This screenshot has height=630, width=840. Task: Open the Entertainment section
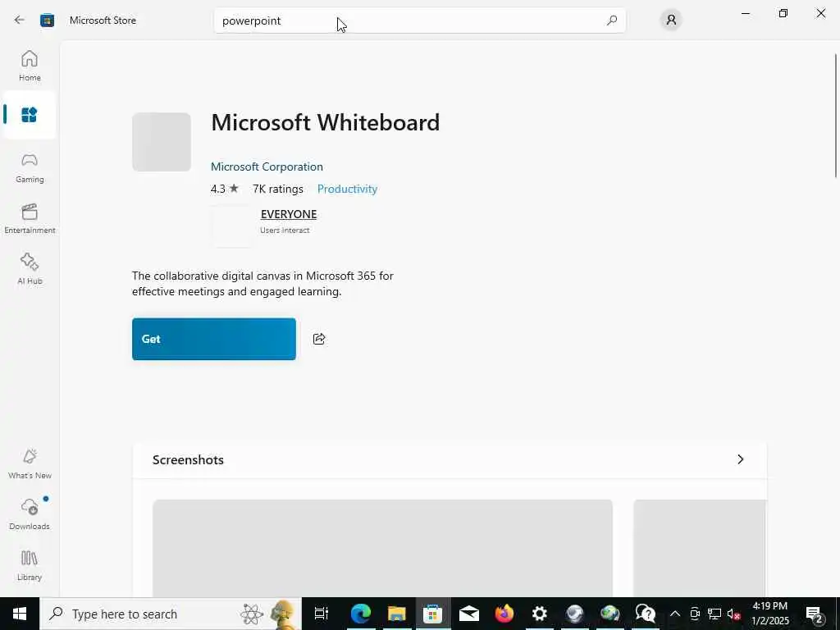click(30, 218)
